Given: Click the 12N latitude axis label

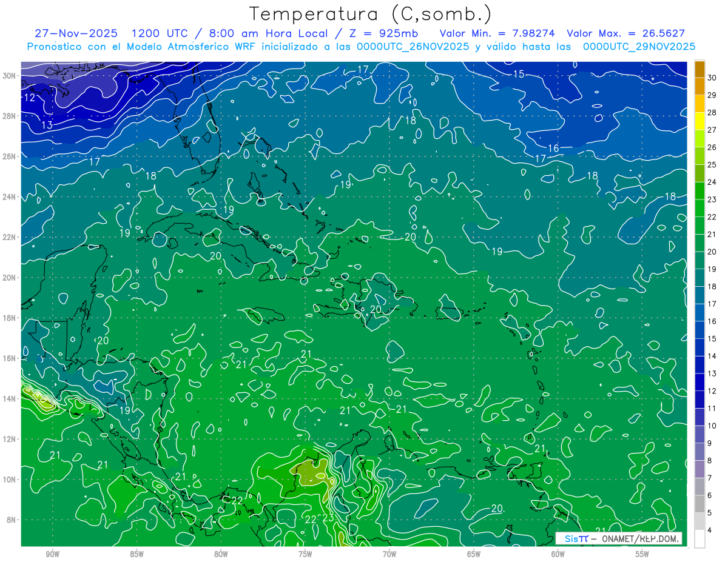Looking at the screenshot, I should [x=9, y=439].
